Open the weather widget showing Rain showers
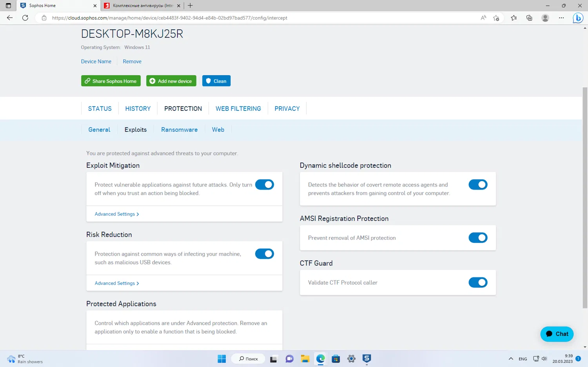588x367 pixels. (x=25, y=359)
